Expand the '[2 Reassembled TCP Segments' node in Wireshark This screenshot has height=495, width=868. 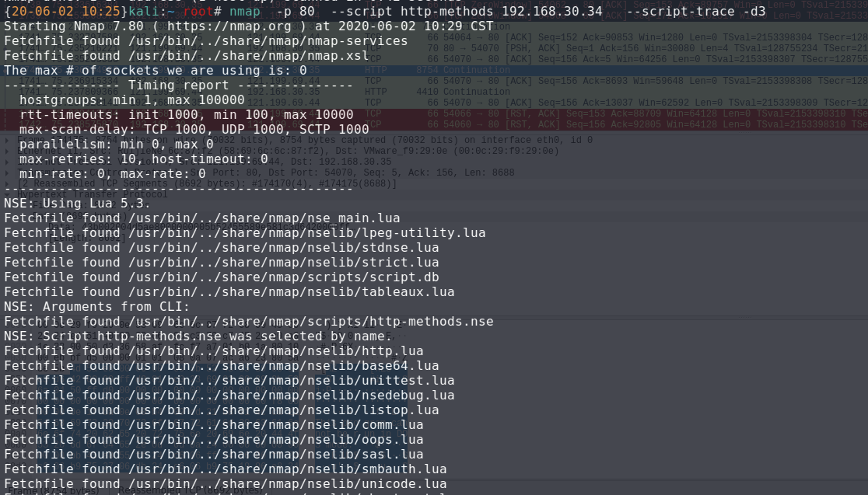pos(7,183)
